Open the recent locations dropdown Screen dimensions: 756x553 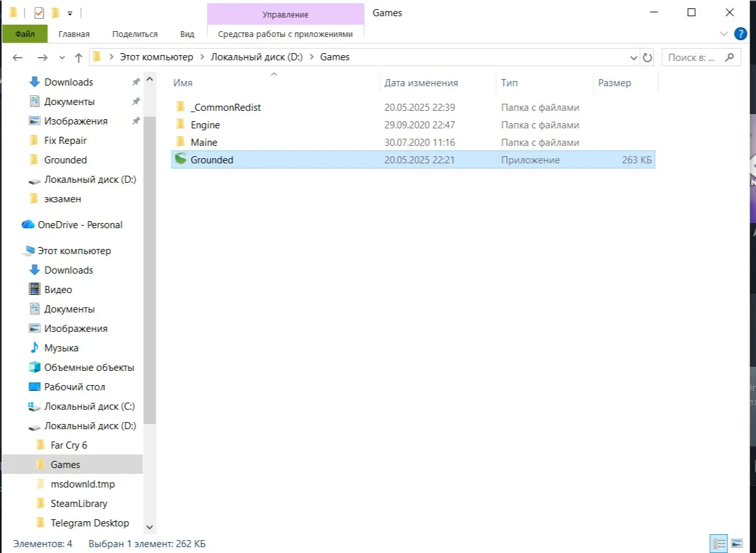click(x=62, y=58)
